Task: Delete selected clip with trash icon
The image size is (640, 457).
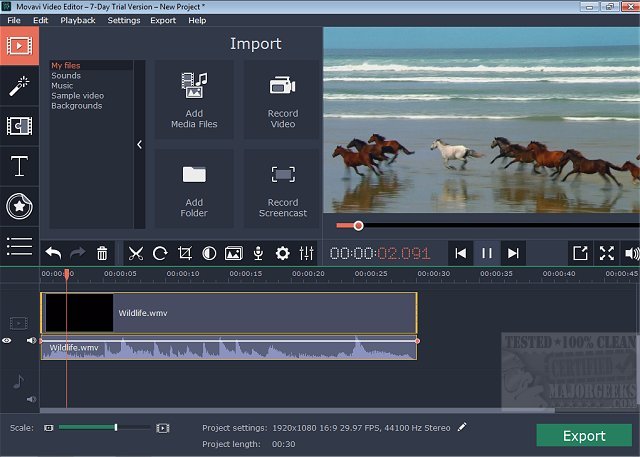Action: coord(102,254)
